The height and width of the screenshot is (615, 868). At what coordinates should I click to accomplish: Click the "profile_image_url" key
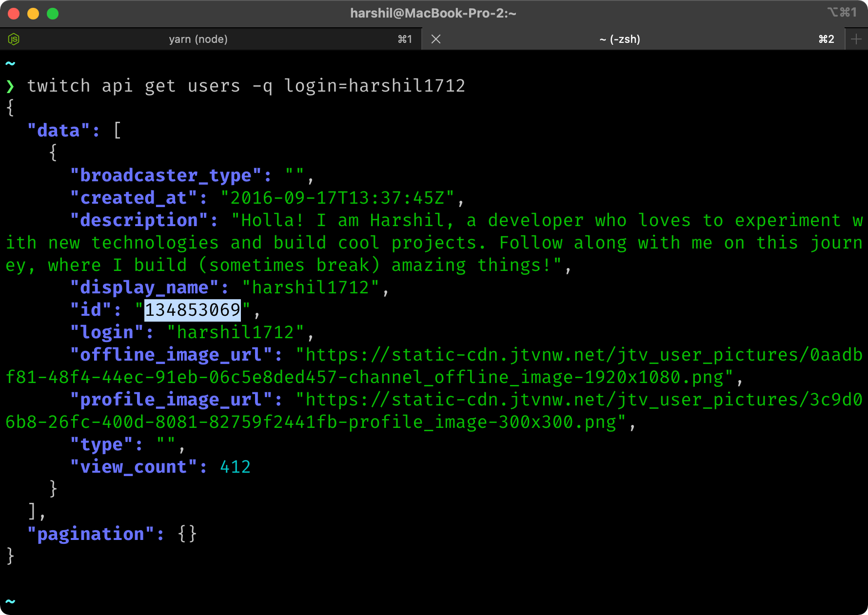[171, 400]
